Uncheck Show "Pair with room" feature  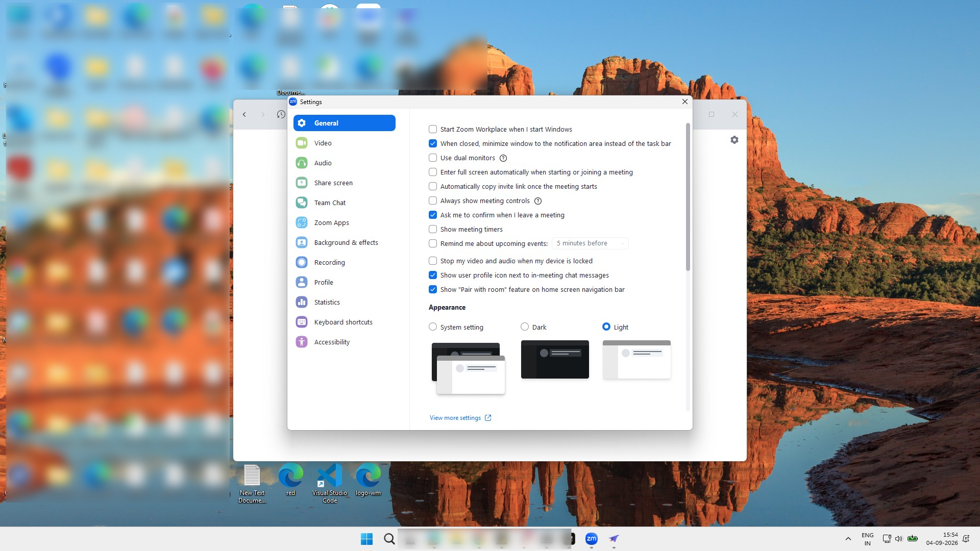click(433, 289)
